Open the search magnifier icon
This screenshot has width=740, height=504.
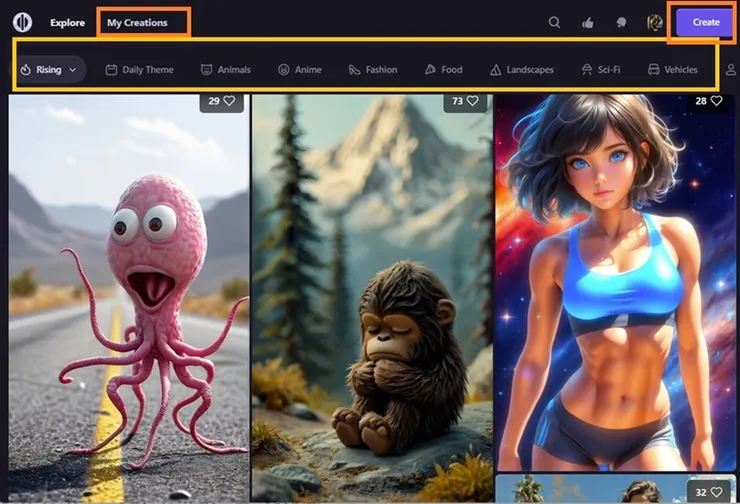click(x=555, y=22)
